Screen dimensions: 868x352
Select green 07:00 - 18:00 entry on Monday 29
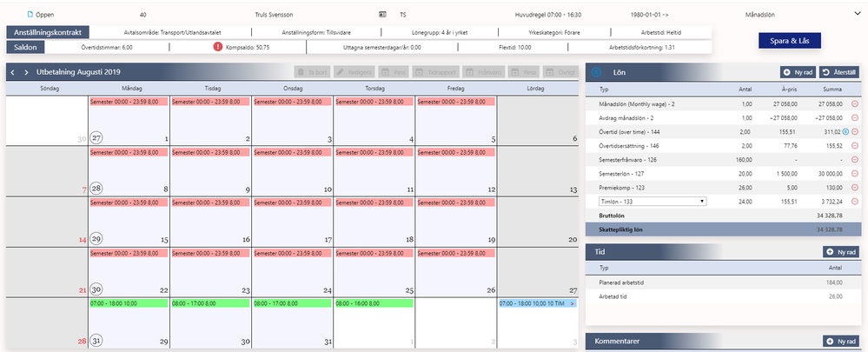129,303
